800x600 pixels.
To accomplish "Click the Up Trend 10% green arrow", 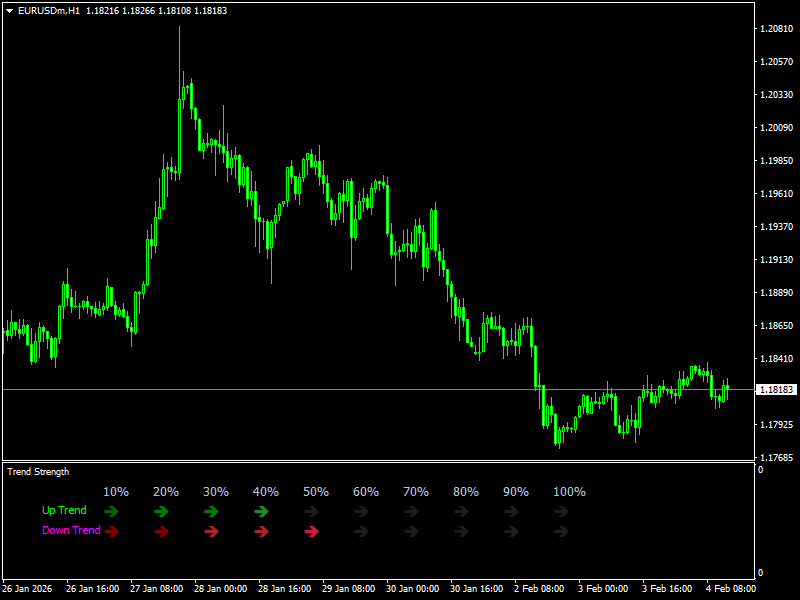I will click(112, 511).
